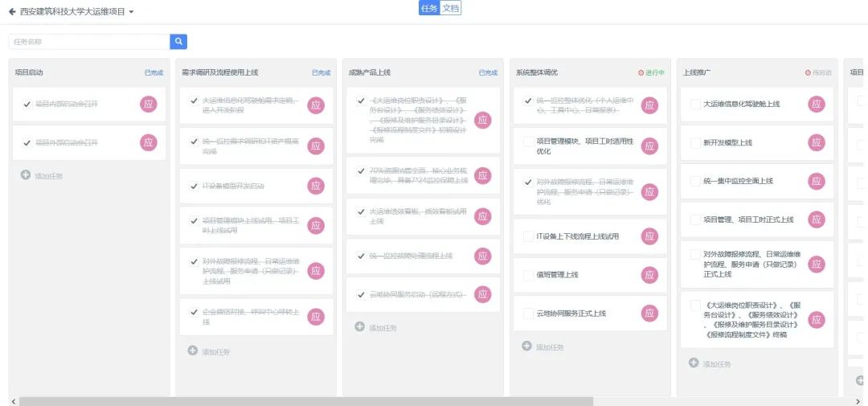
Task: Click avatar on 云地协同服务启动 card
Action: (x=483, y=294)
